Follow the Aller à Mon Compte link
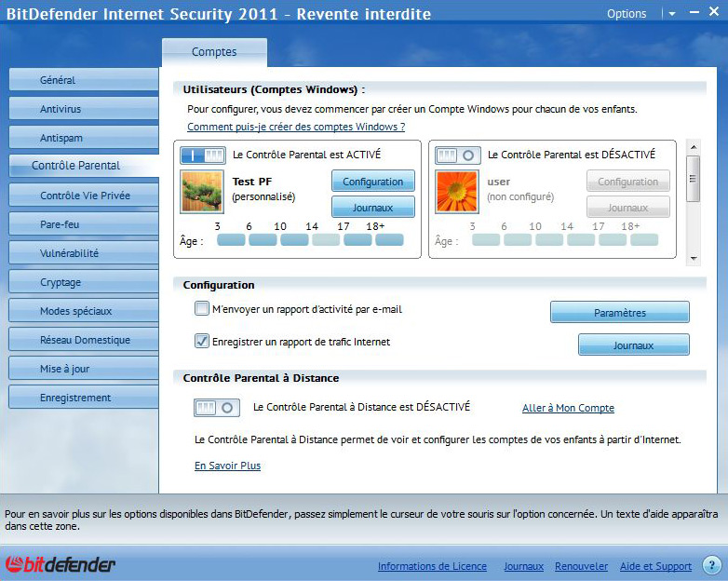The height and width of the screenshot is (581, 728). click(568, 408)
